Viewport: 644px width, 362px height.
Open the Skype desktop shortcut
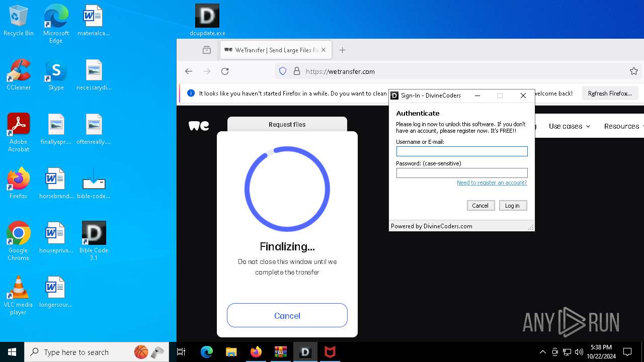(x=56, y=75)
